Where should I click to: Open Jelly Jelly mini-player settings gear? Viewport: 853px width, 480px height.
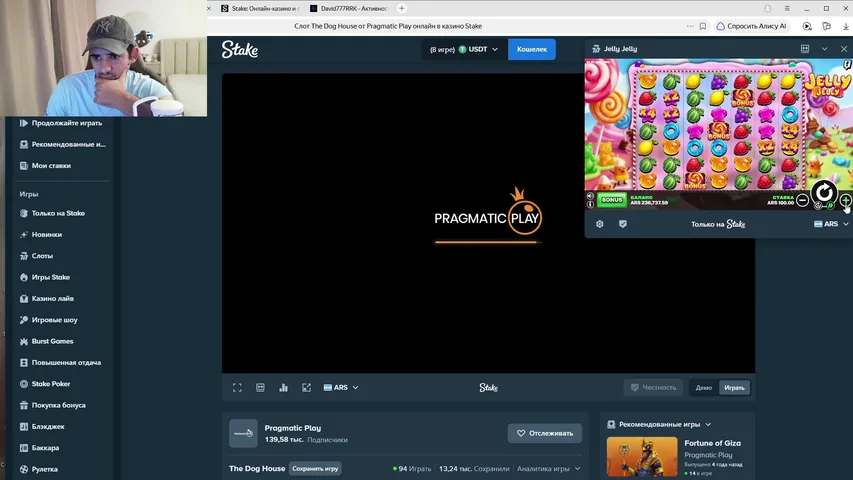coord(599,224)
